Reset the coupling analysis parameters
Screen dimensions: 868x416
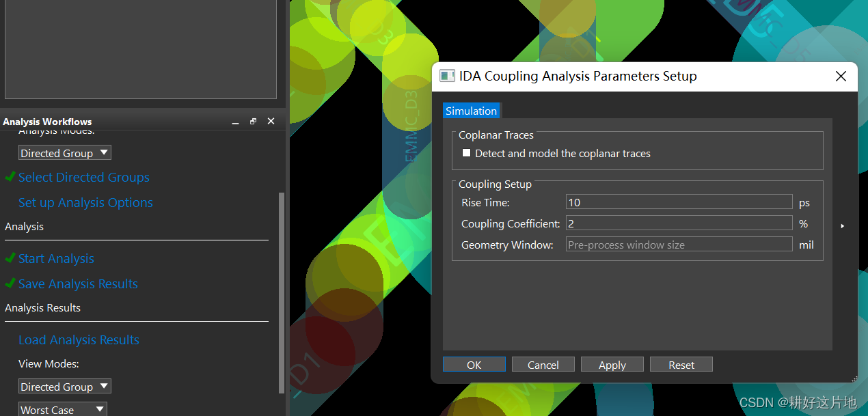(681, 364)
